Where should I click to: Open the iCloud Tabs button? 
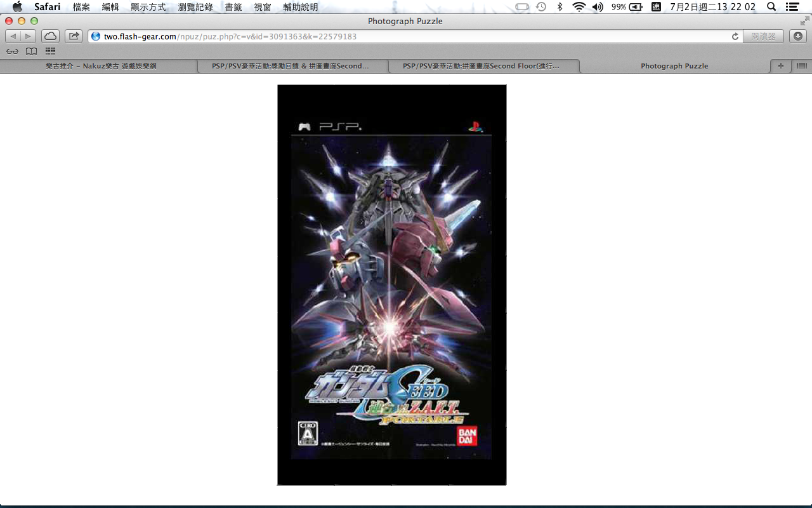pos(51,36)
